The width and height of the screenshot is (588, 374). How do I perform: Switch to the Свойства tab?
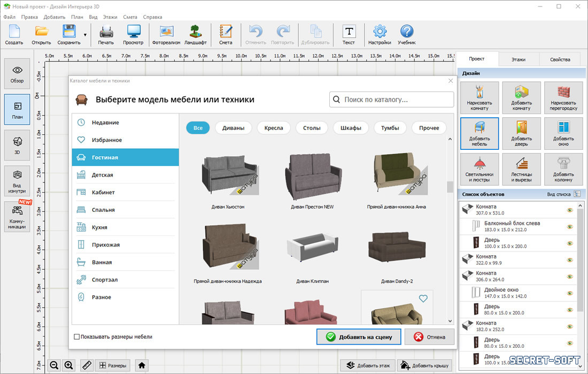[560, 59]
